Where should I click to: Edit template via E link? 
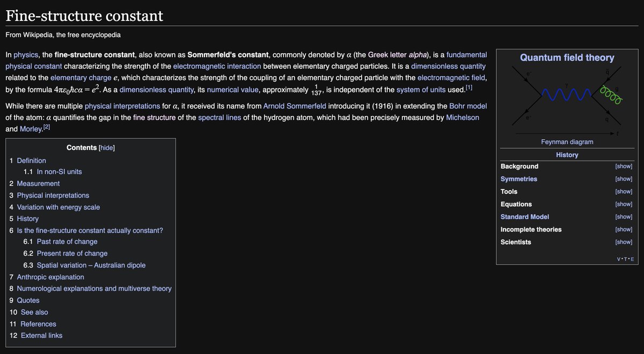(632, 259)
